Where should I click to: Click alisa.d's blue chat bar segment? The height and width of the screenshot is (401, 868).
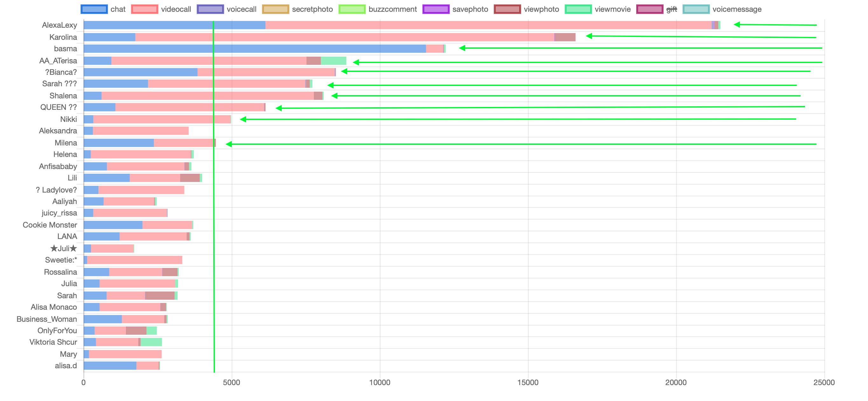(x=110, y=366)
